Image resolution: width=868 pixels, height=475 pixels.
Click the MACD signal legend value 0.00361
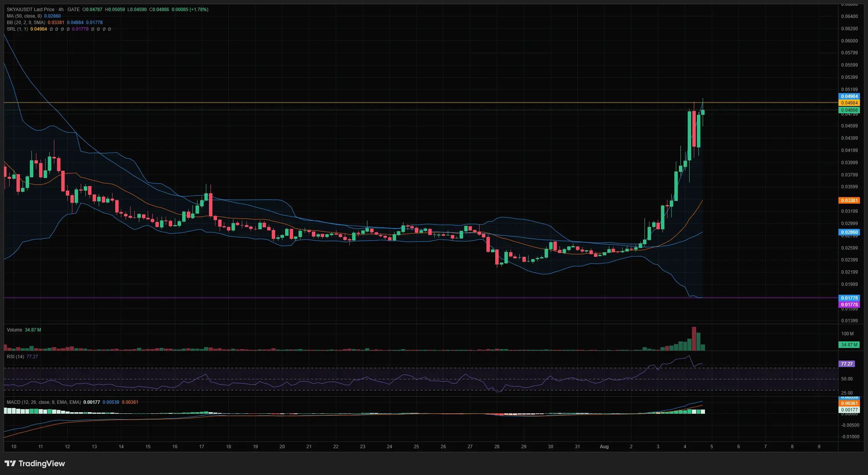[x=130, y=402]
